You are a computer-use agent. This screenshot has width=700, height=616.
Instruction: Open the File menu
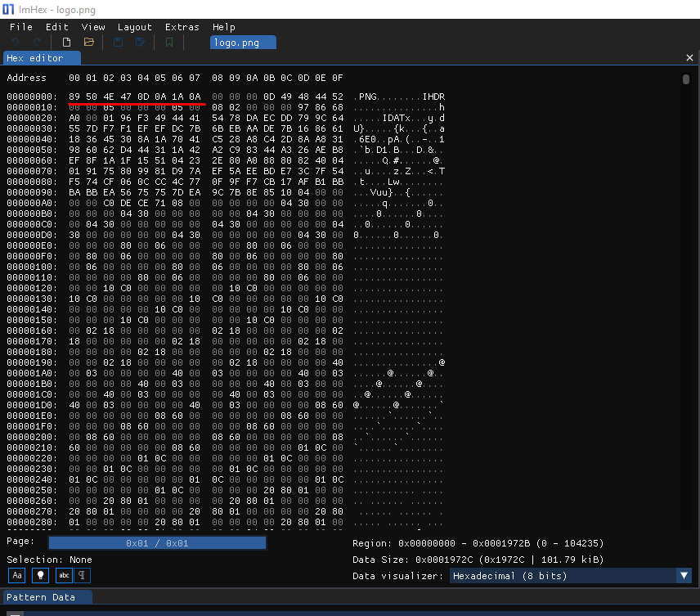(x=21, y=27)
